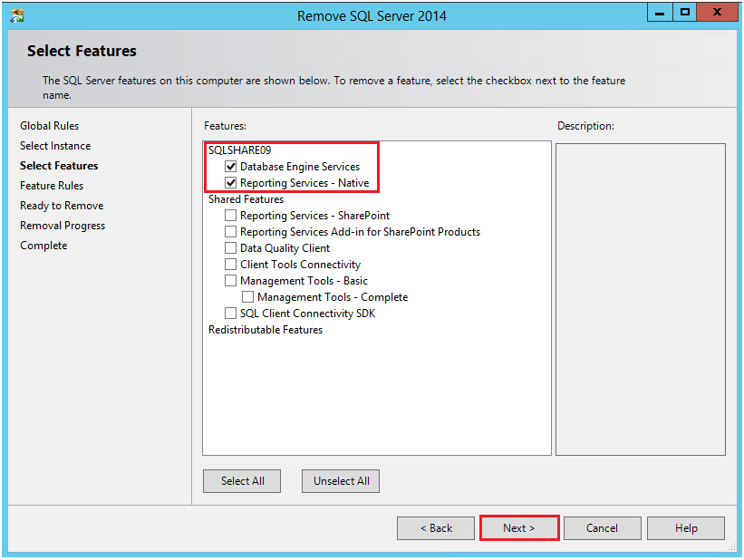Click the Client Tools Connectivity label

pyautogui.click(x=300, y=265)
